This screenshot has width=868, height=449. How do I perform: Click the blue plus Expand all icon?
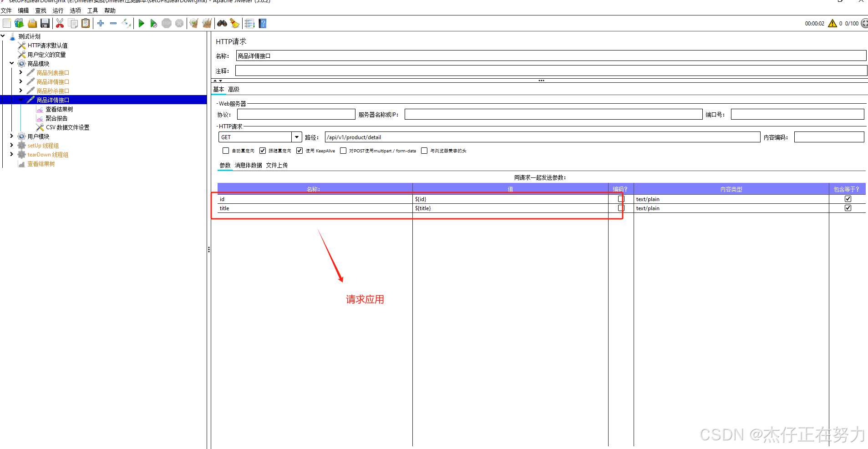click(x=101, y=23)
